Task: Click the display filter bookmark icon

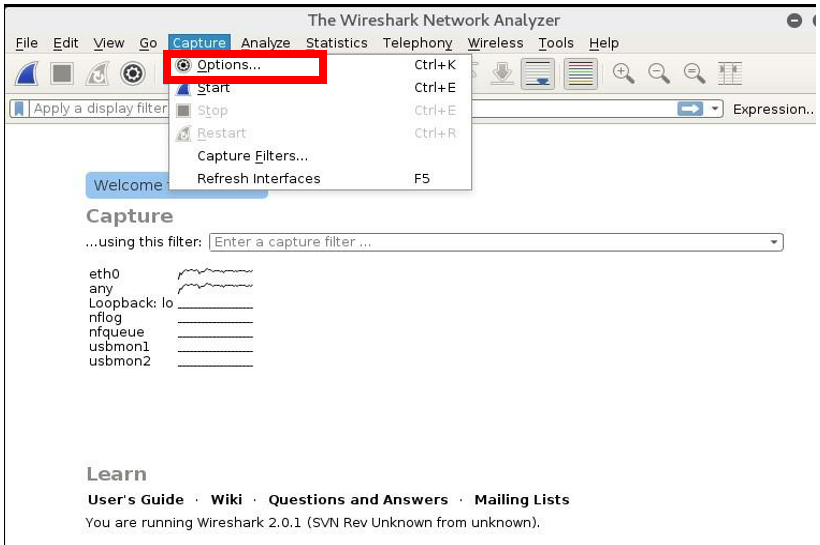Action: (x=19, y=109)
